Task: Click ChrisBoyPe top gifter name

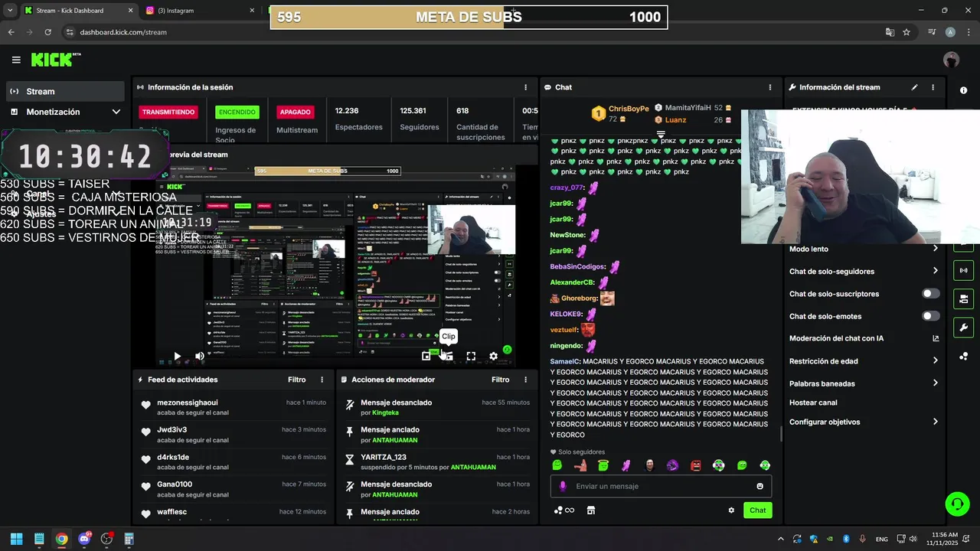Action: pyautogui.click(x=629, y=109)
